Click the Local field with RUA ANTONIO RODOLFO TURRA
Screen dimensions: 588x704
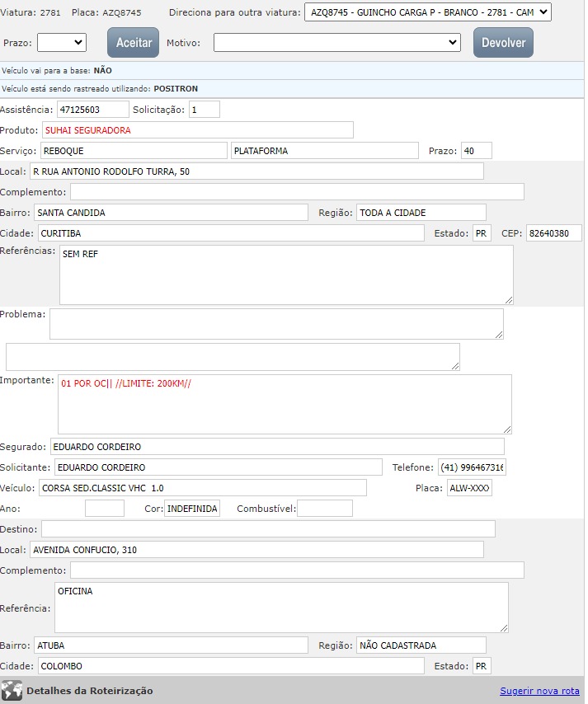pos(256,171)
